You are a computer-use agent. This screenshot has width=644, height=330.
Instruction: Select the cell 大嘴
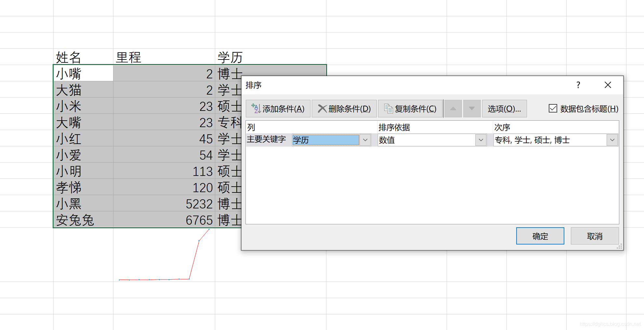[83, 122]
